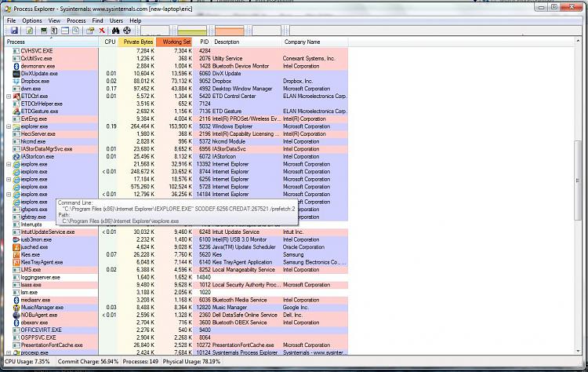Click the vertical scrollbar thumb
The image size is (588, 372).
(578, 181)
